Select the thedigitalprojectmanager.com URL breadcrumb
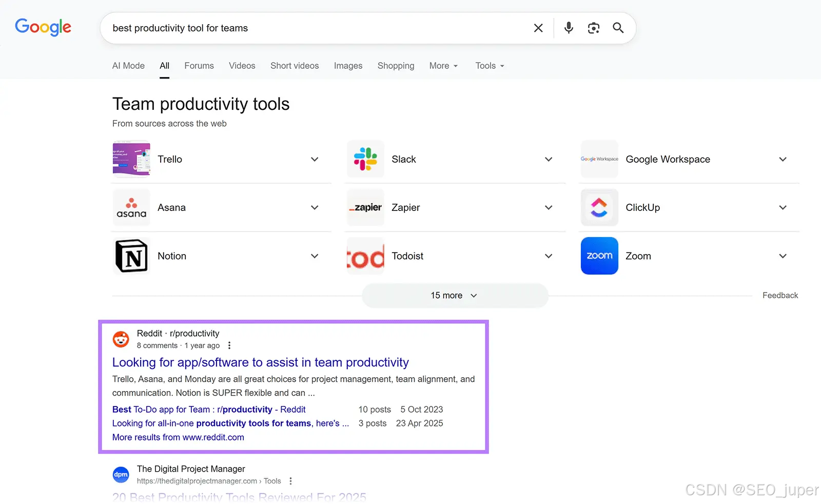Screen dimensions: 821x504 (209, 481)
